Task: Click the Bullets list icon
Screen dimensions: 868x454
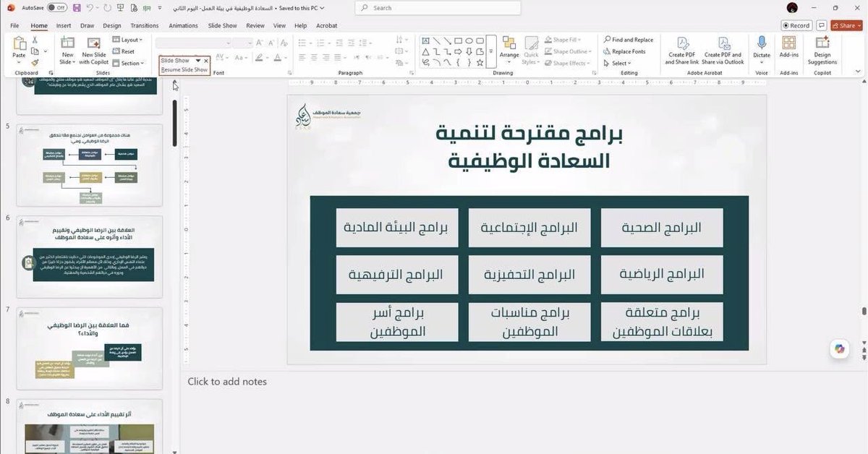Action: point(304,43)
